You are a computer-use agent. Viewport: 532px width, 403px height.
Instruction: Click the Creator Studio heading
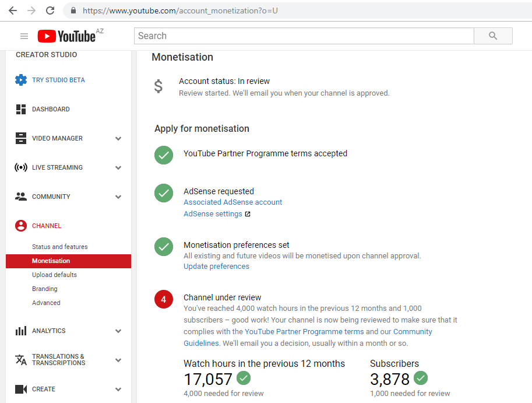click(47, 55)
